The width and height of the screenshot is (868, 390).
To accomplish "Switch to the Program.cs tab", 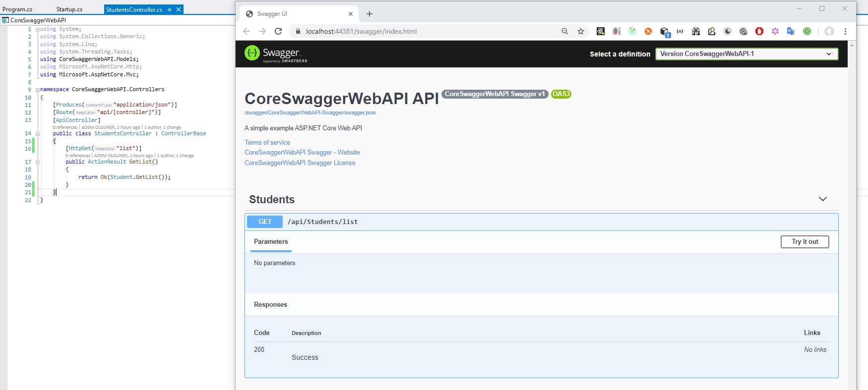I will coord(17,9).
